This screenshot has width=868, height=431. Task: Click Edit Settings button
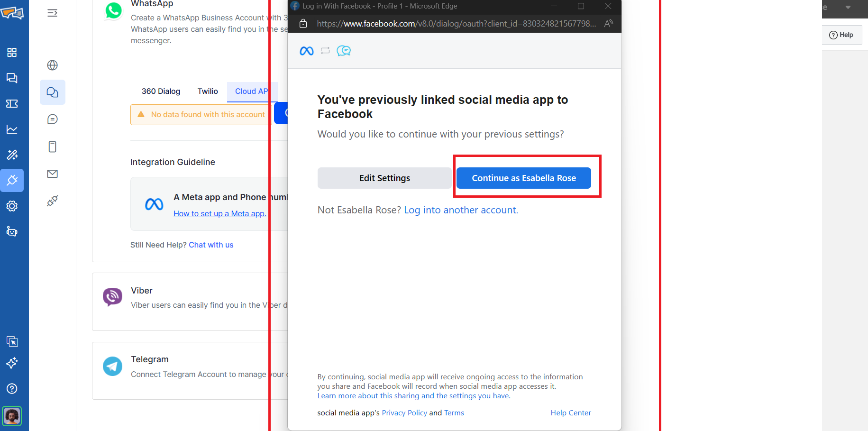384,178
